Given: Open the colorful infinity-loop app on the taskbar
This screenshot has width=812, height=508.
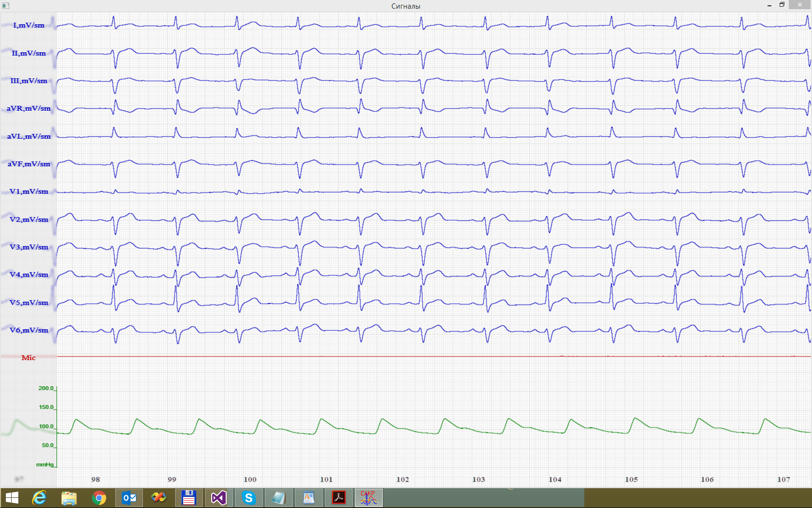Looking at the screenshot, I should (x=159, y=498).
